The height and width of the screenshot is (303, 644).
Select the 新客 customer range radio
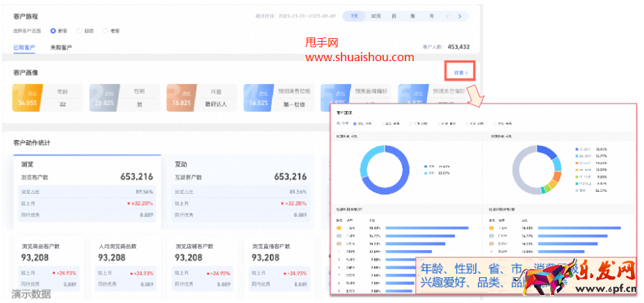point(53,31)
